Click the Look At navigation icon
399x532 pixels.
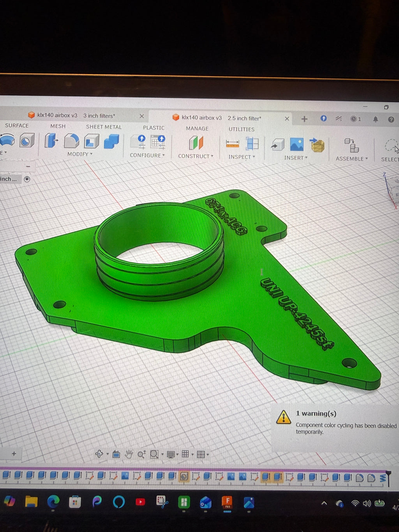tap(116, 454)
